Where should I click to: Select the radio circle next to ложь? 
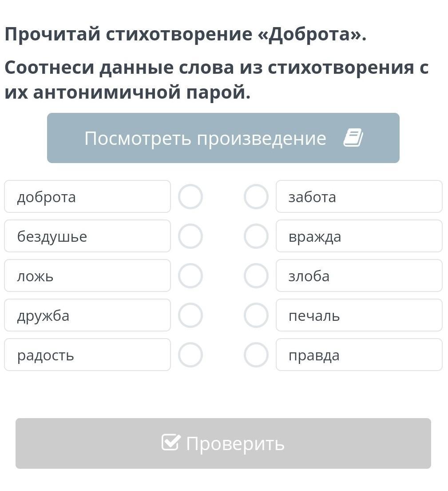(x=190, y=275)
